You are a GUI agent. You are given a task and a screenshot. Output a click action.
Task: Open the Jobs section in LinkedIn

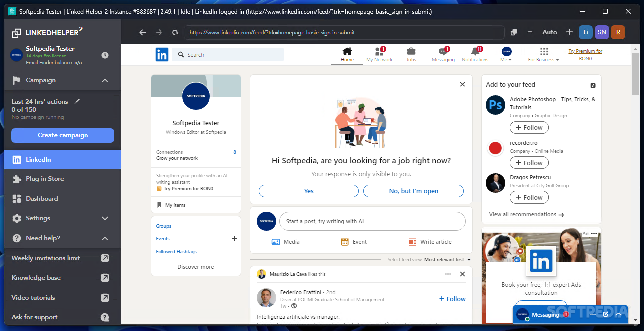[411, 55]
